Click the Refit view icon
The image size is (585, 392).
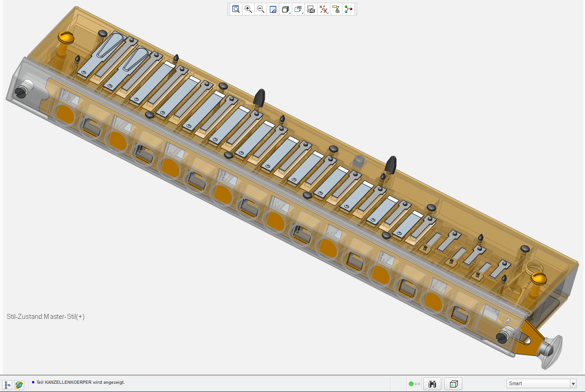(x=236, y=9)
